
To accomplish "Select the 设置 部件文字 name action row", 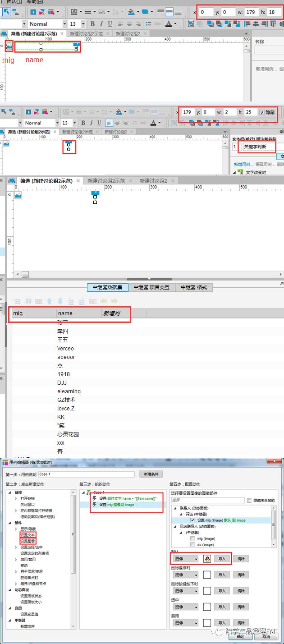I will coord(124,498).
